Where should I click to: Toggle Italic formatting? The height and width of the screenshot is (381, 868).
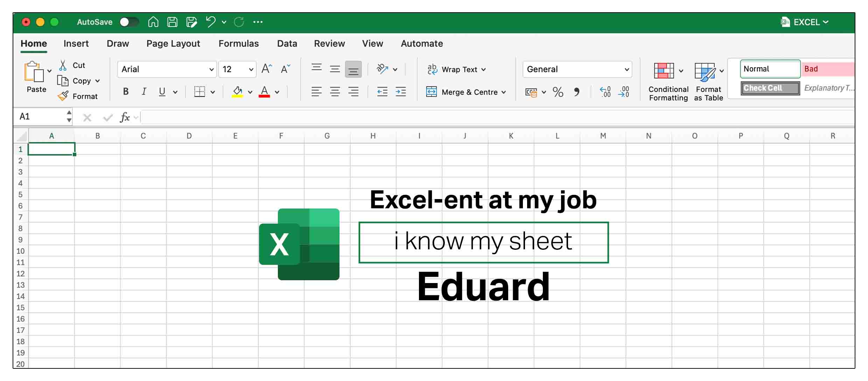click(144, 92)
